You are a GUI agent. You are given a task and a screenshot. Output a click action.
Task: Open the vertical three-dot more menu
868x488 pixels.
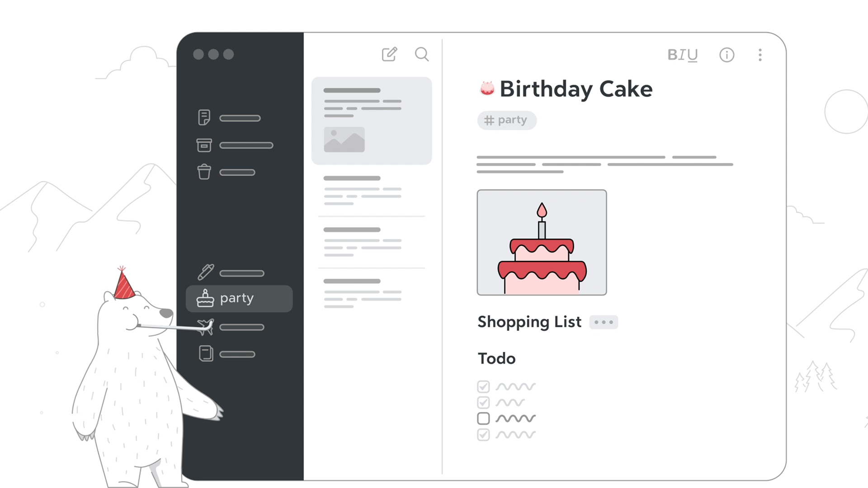[760, 55]
